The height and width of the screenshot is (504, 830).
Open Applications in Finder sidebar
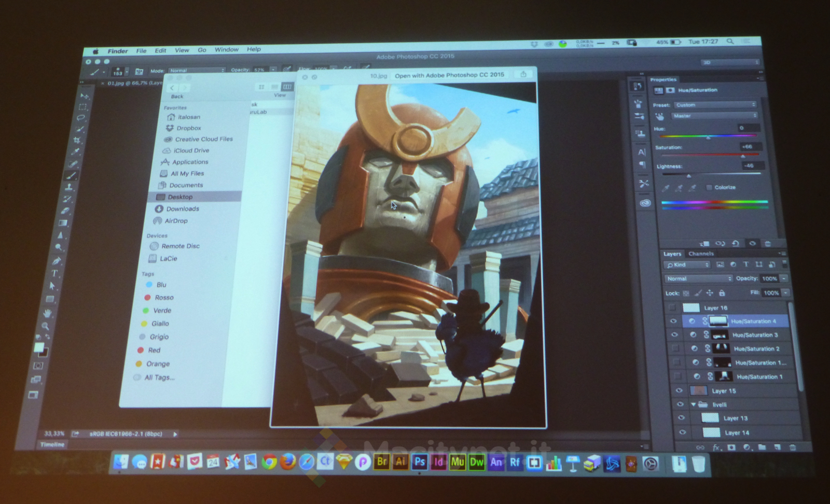click(x=190, y=162)
